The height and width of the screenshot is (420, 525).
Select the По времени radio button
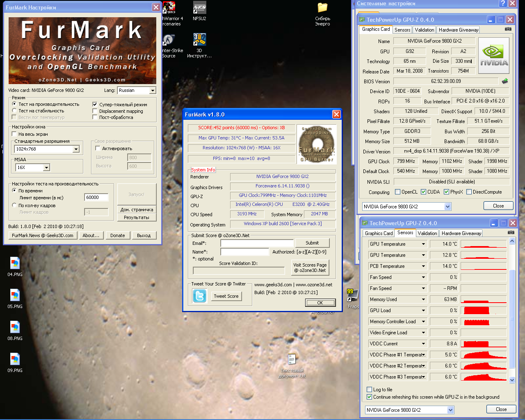(14, 191)
